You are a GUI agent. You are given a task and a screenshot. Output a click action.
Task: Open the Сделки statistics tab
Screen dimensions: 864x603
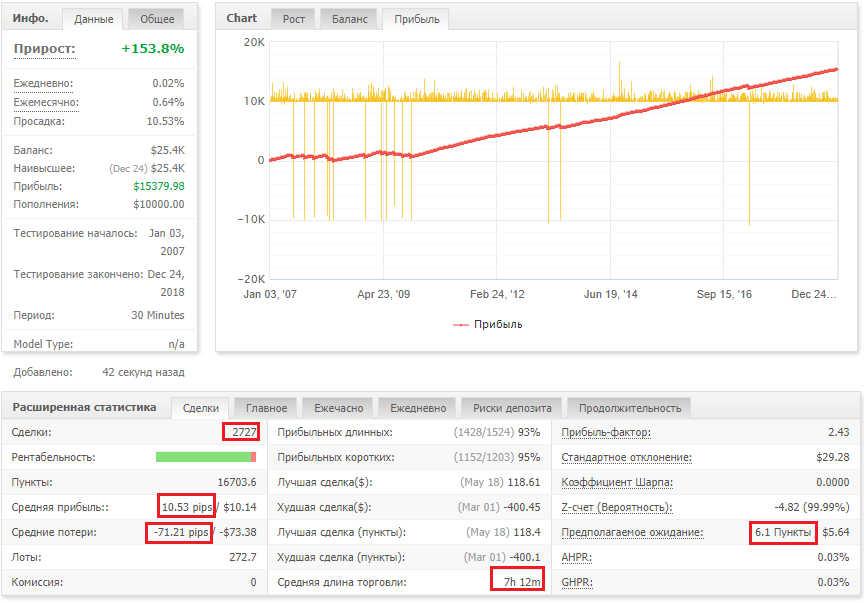[201, 408]
